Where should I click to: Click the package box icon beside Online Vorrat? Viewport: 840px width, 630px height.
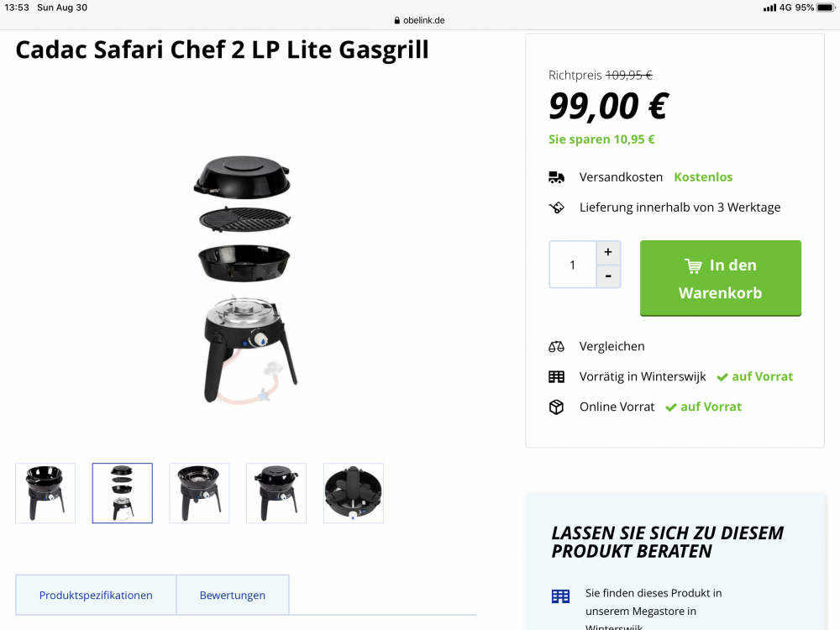click(x=556, y=407)
